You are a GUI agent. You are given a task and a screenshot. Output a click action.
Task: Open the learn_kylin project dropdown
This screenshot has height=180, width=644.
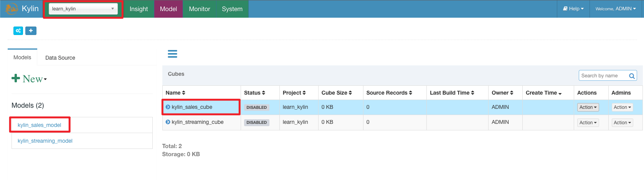[83, 9]
